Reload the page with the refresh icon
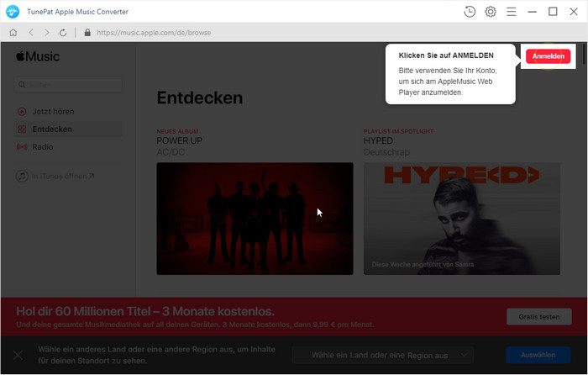This screenshot has width=588, height=375. point(63,33)
